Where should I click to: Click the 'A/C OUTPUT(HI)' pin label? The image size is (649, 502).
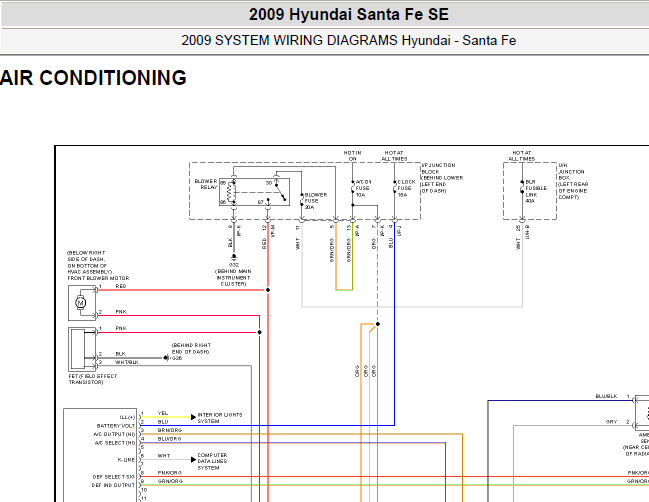coord(114,434)
